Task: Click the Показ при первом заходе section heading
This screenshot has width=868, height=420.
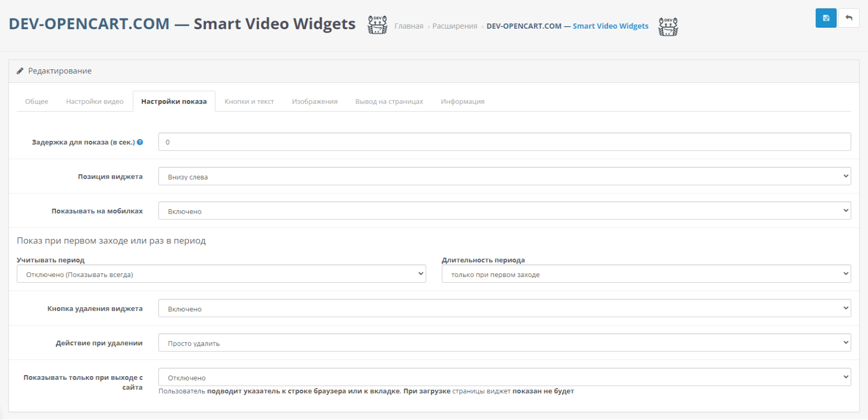Action: tap(111, 241)
